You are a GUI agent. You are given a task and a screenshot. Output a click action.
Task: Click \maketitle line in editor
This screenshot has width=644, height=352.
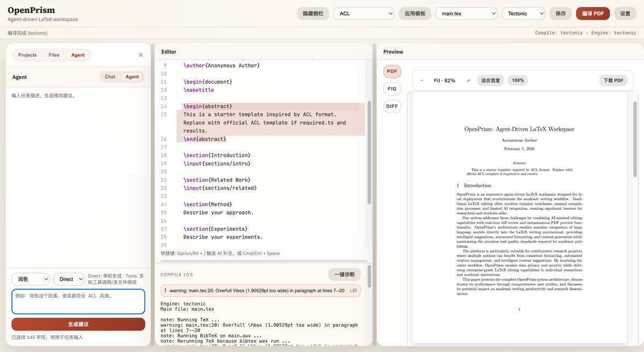pyautogui.click(x=199, y=90)
